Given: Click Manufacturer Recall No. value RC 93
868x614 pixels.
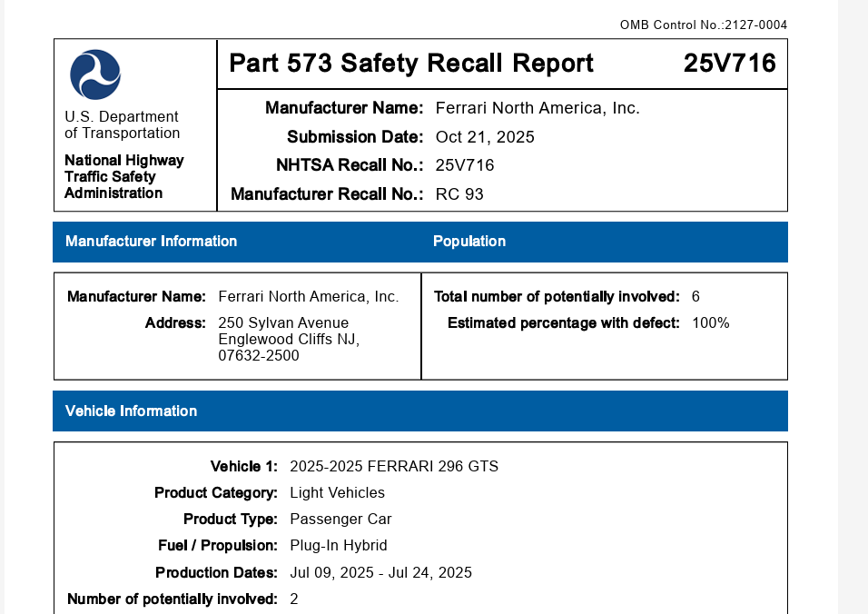Looking at the screenshot, I should click(459, 194).
